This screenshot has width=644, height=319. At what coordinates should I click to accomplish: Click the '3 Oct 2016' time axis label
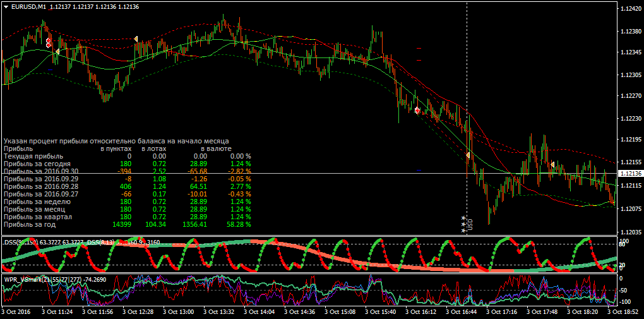coord(16,312)
